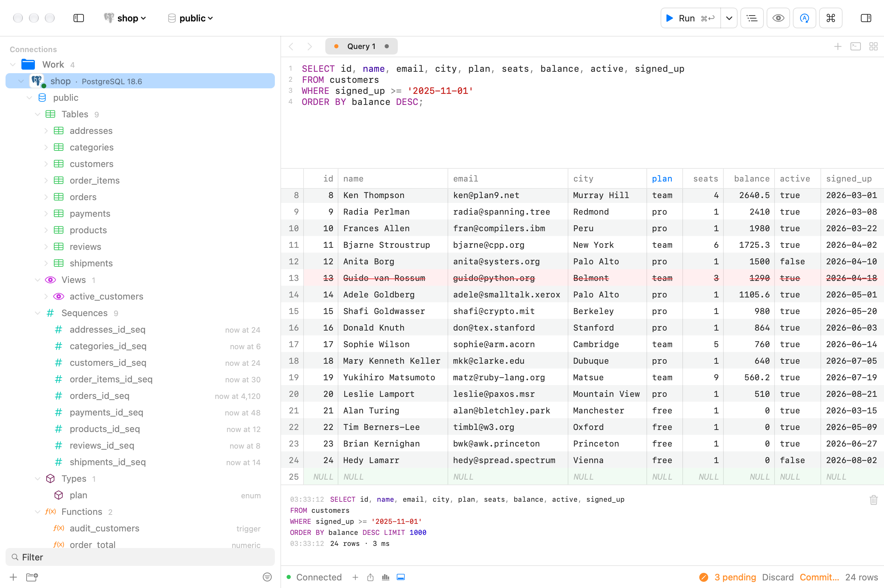Toggle the eye preview button in toolbar

(778, 18)
